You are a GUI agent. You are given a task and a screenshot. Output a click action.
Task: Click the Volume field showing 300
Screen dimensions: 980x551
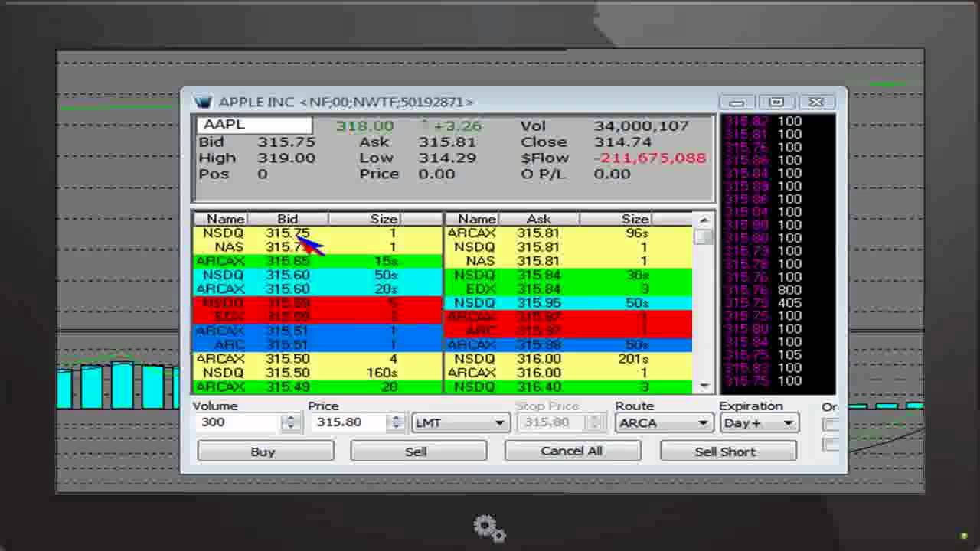pos(237,422)
